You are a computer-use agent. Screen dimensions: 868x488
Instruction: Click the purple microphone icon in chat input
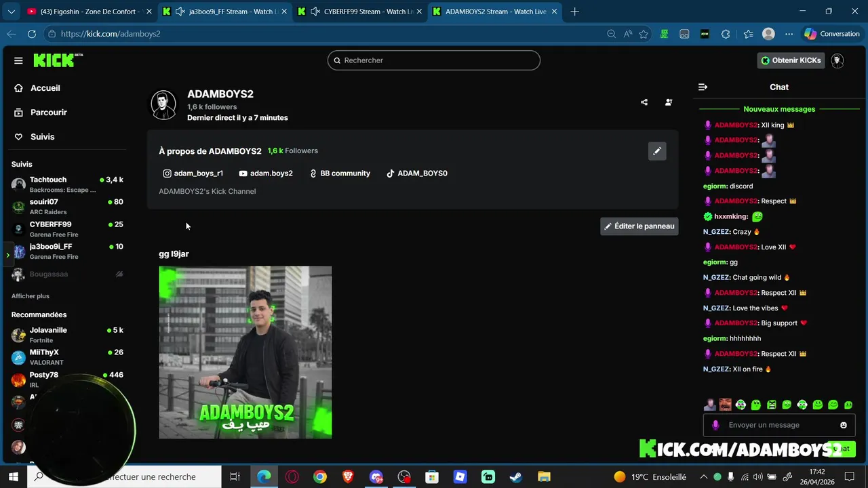pos(715,425)
